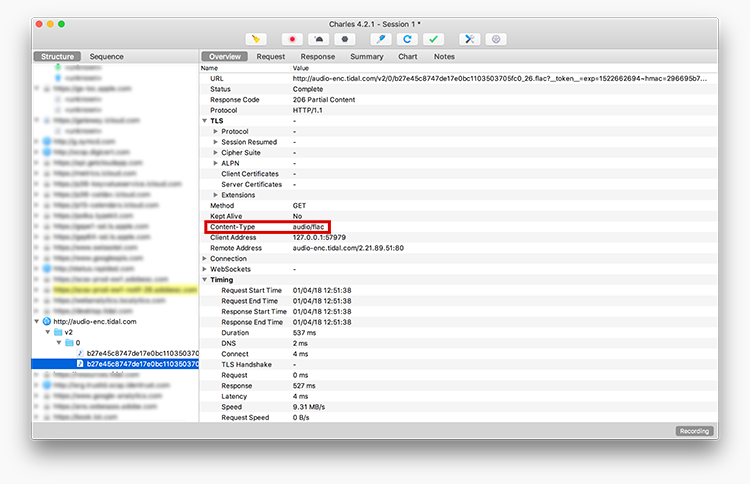Collapse the audio-enc.tidal.com host node
Image resolution: width=750 pixels, height=484 pixels.
click(x=36, y=321)
